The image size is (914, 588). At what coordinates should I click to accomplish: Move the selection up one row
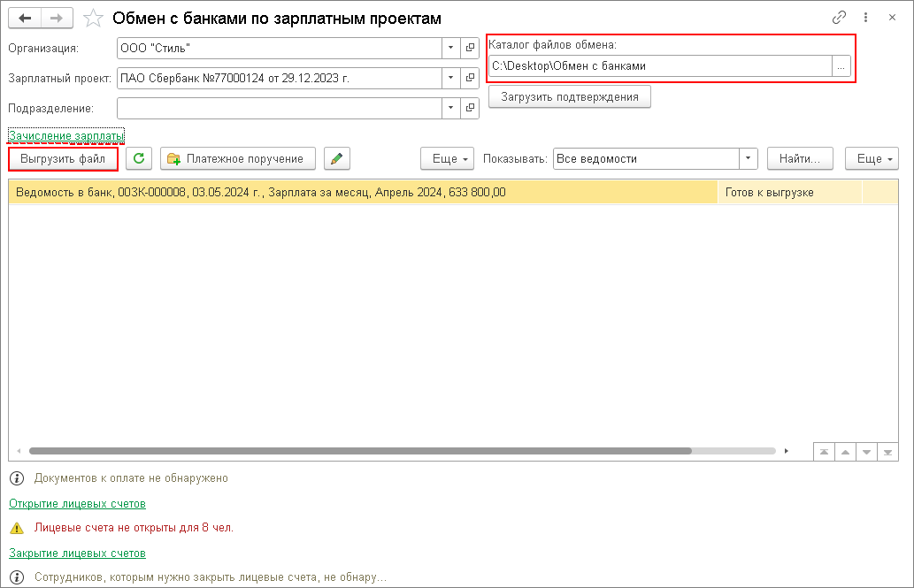[845, 452]
